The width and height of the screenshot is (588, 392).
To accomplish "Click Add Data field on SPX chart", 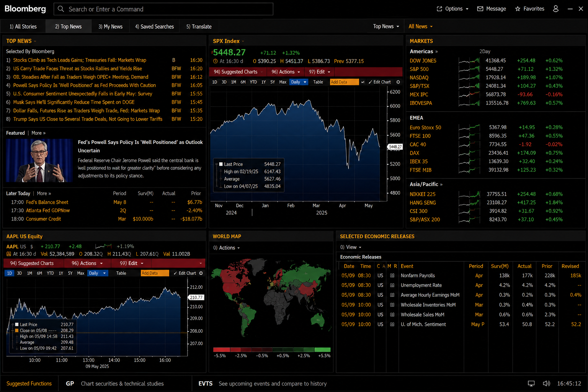I will pos(344,82).
